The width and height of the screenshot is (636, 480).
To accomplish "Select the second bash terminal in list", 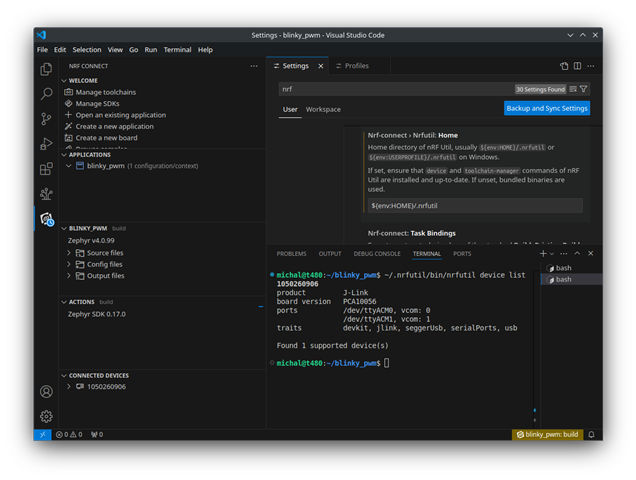I will tap(572, 279).
